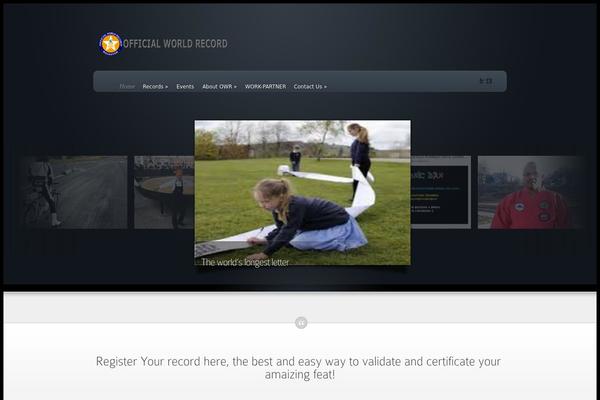This screenshot has height=400, width=600.
Task: Click the Official World Record star logo
Action: pyautogui.click(x=110, y=44)
